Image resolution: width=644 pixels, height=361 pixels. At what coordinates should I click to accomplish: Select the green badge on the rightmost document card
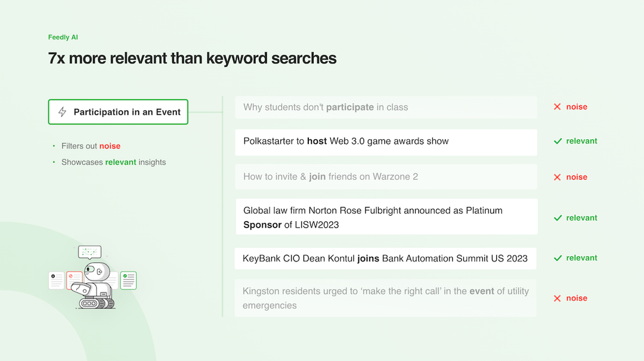click(x=125, y=275)
